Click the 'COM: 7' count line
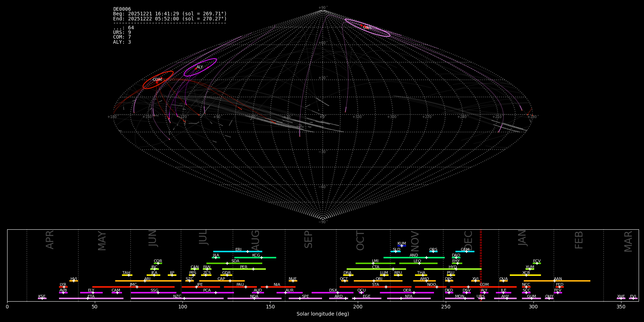The height and width of the screenshot is (322, 644). (x=122, y=37)
